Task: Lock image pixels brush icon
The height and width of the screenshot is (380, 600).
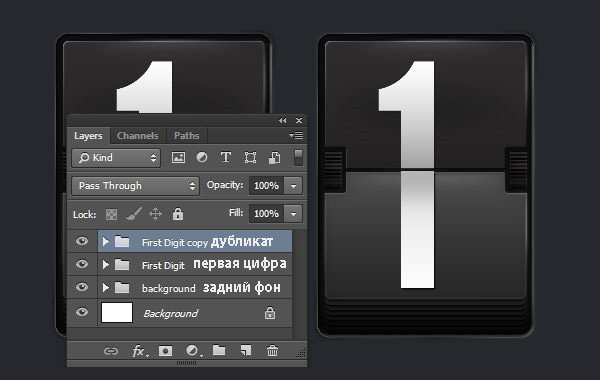Action: (134, 214)
